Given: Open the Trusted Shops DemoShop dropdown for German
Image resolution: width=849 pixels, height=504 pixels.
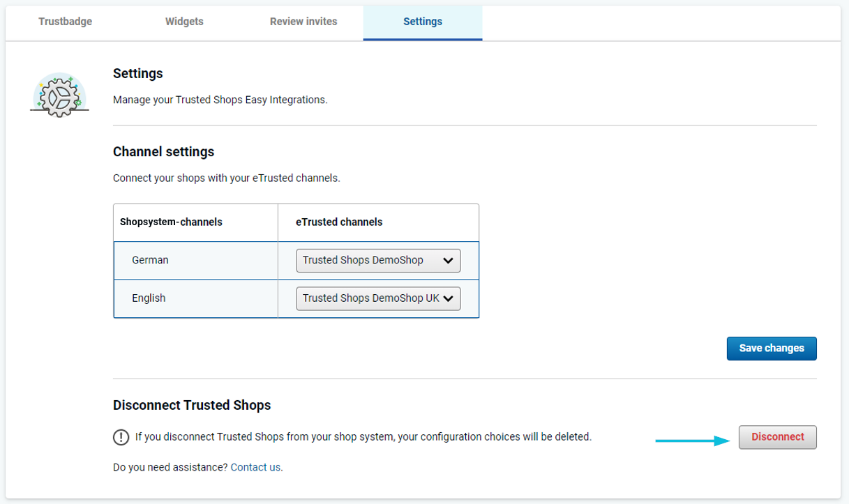Looking at the screenshot, I should click(x=377, y=261).
